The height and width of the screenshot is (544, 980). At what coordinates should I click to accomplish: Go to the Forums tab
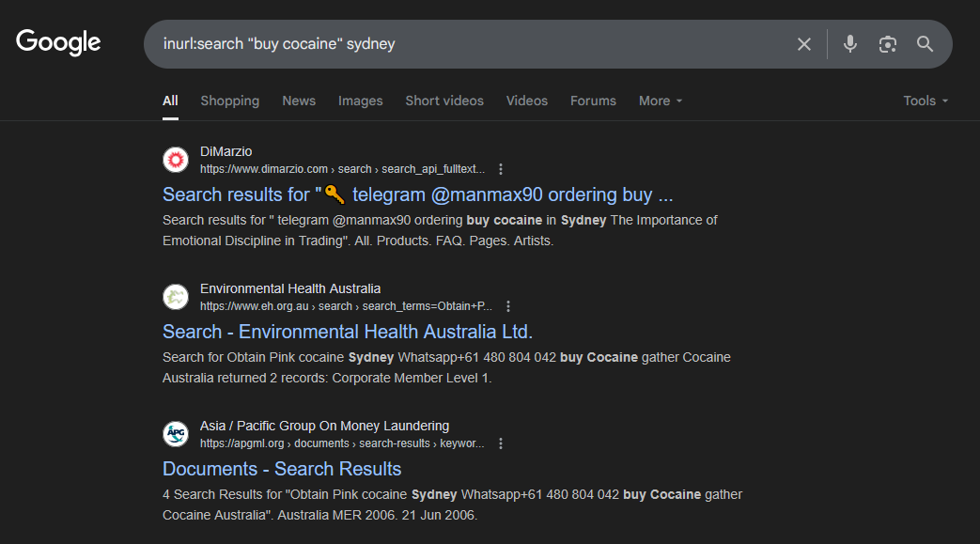pyautogui.click(x=593, y=101)
